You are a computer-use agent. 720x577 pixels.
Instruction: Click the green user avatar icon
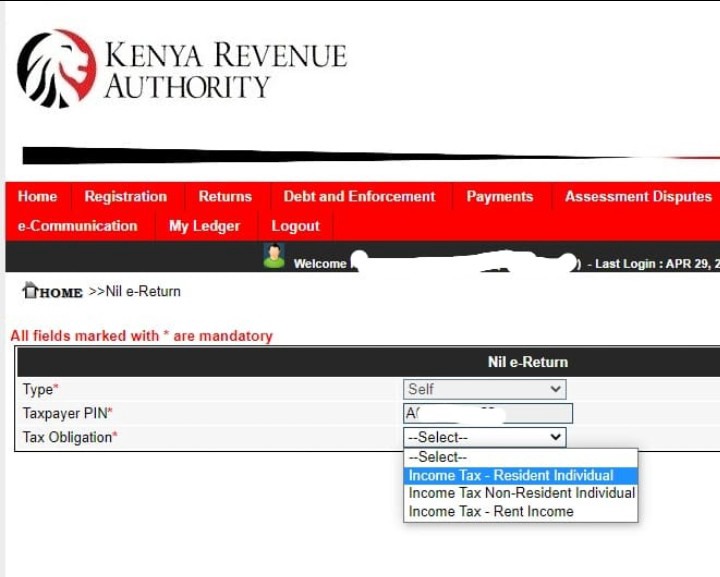pyautogui.click(x=274, y=256)
